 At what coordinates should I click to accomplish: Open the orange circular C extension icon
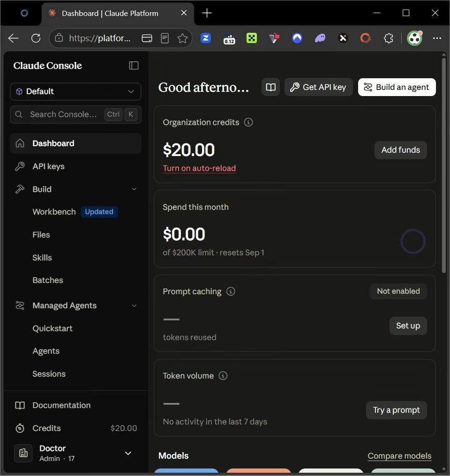click(366, 38)
